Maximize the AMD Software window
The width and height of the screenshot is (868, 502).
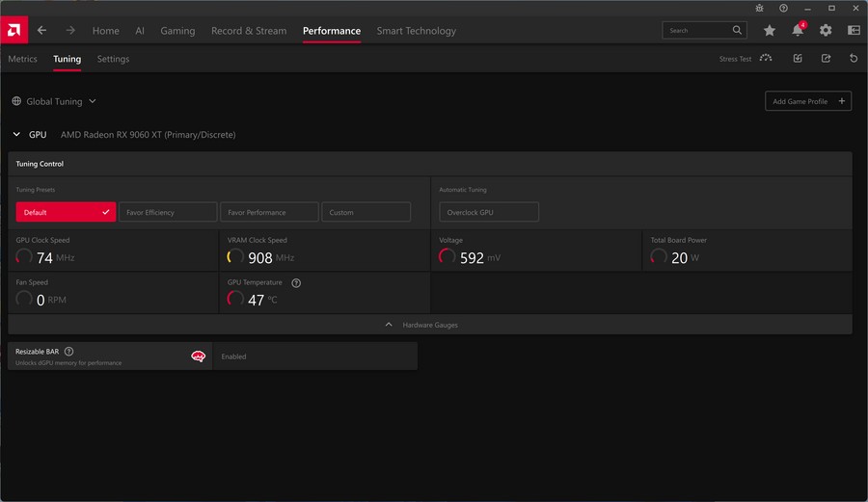point(831,9)
